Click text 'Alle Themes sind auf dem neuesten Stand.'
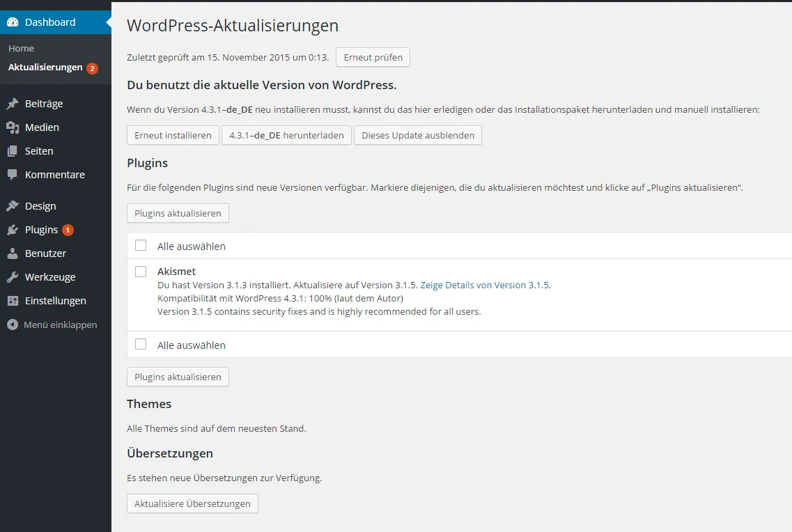 click(216, 428)
